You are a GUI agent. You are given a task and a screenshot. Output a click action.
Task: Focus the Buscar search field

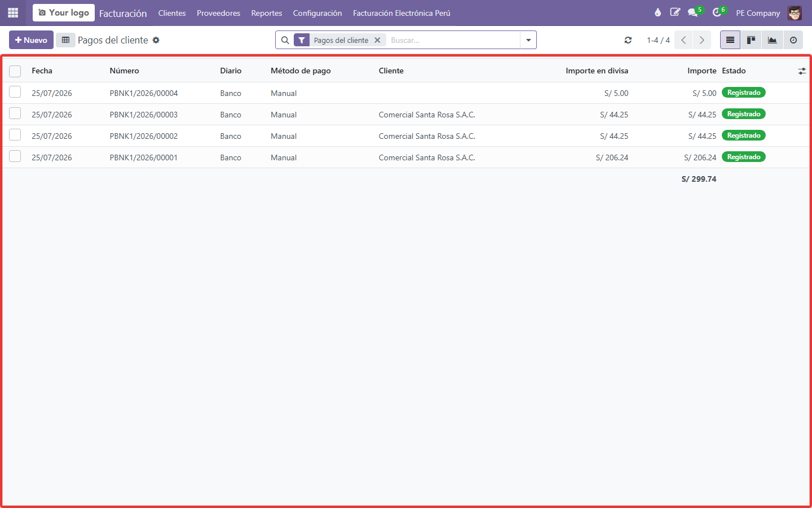pyautogui.click(x=454, y=40)
